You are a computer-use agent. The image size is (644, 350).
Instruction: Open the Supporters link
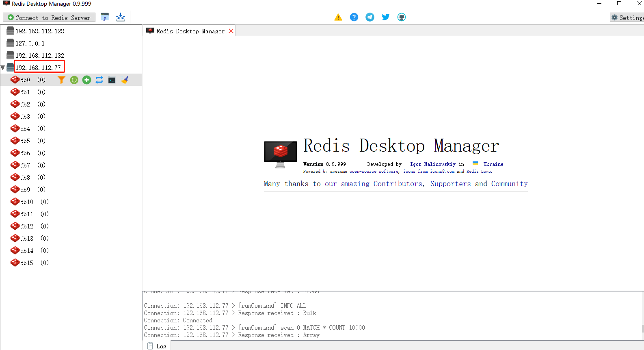(451, 184)
